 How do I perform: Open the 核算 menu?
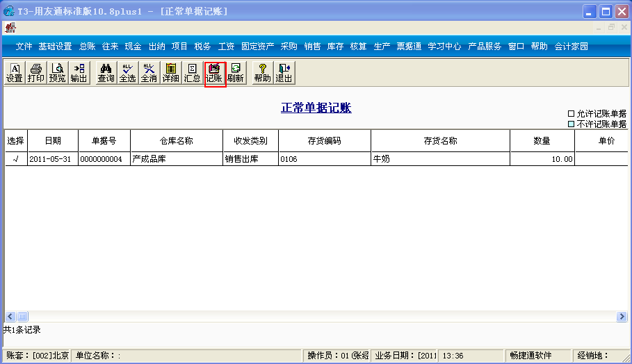tap(358, 47)
